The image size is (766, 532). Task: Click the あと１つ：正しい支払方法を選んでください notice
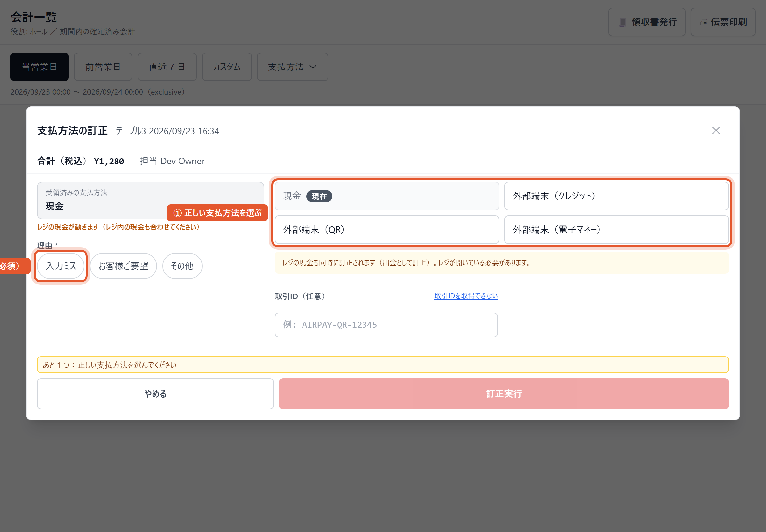382,365
